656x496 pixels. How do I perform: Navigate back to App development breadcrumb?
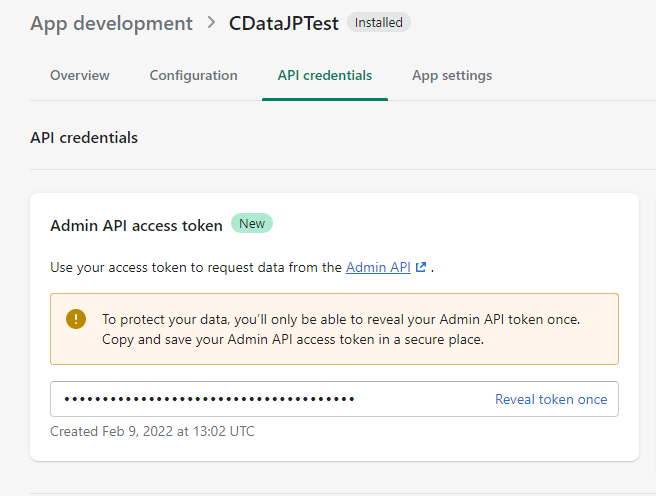tap(111, 23)
